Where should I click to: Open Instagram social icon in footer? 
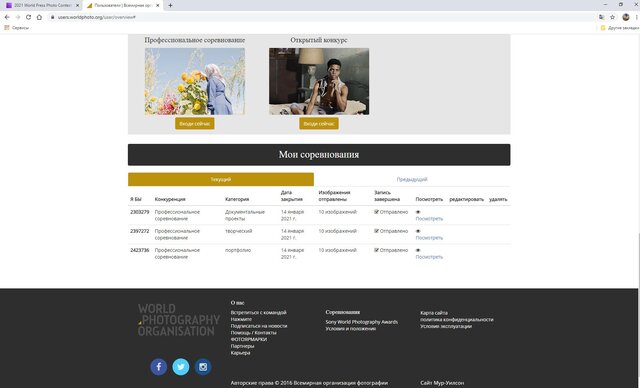tap(203, 367)
